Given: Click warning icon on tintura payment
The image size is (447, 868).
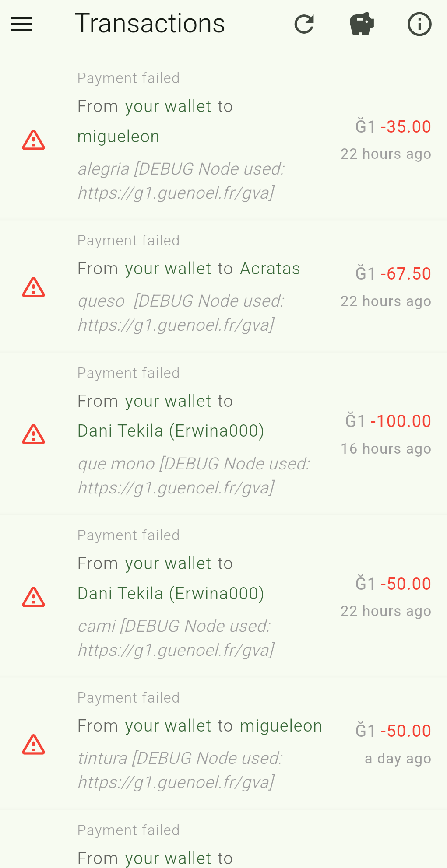Looking at the screenshot, I should (34, 745).
